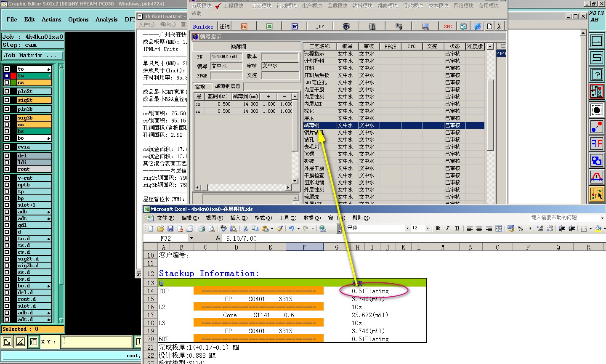
Task: Click the eye icon in ERP toolbar
Action: click(346, 26)
